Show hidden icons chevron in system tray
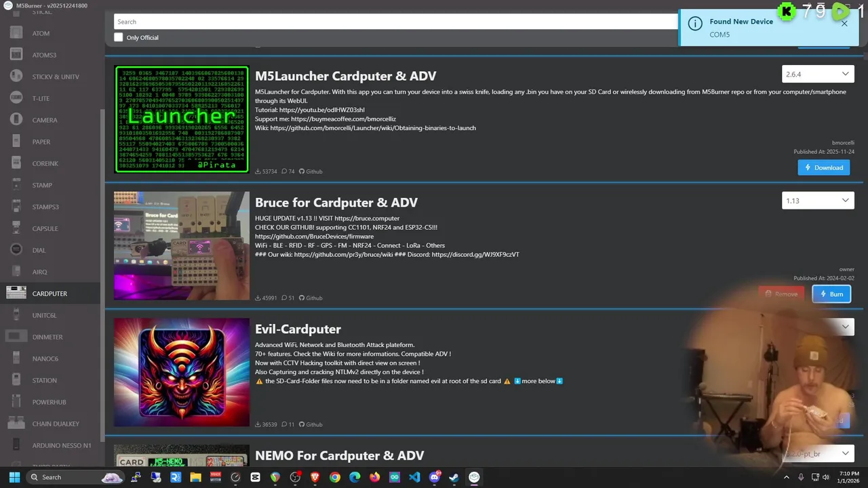 pos(787,477)
